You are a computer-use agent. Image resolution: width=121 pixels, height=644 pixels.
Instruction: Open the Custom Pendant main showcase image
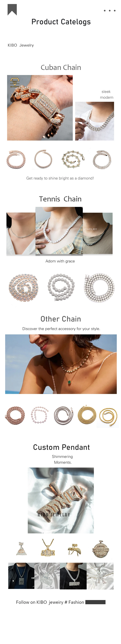tap(61, 500)
